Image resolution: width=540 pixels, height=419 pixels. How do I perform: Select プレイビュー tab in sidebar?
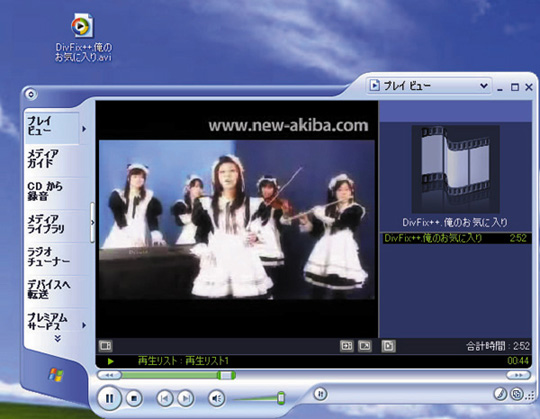click(x=52, y=127)
